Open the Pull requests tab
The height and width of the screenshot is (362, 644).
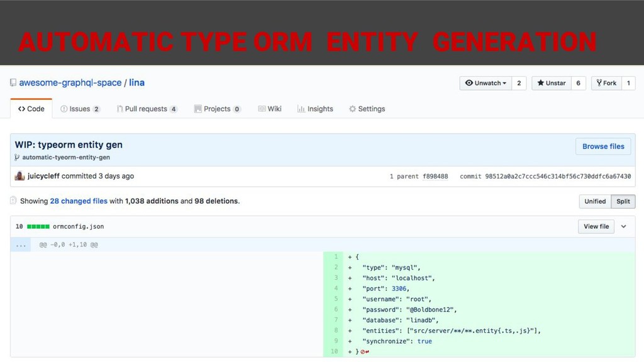147,109
